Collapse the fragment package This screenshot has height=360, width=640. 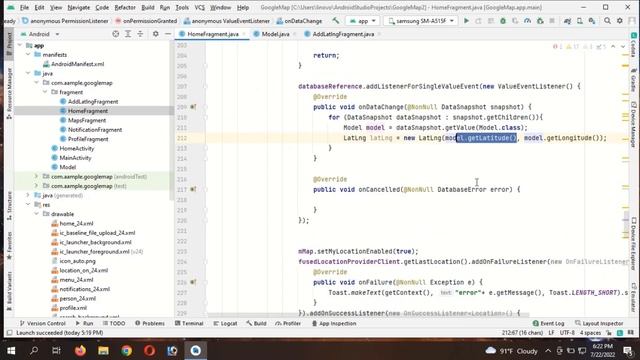click(x=45, y=92)
